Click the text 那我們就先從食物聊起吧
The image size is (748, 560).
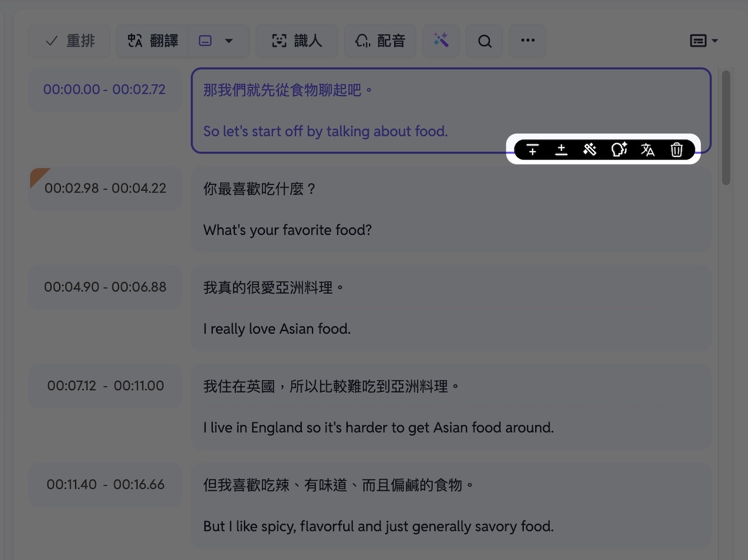pos(288,90)
